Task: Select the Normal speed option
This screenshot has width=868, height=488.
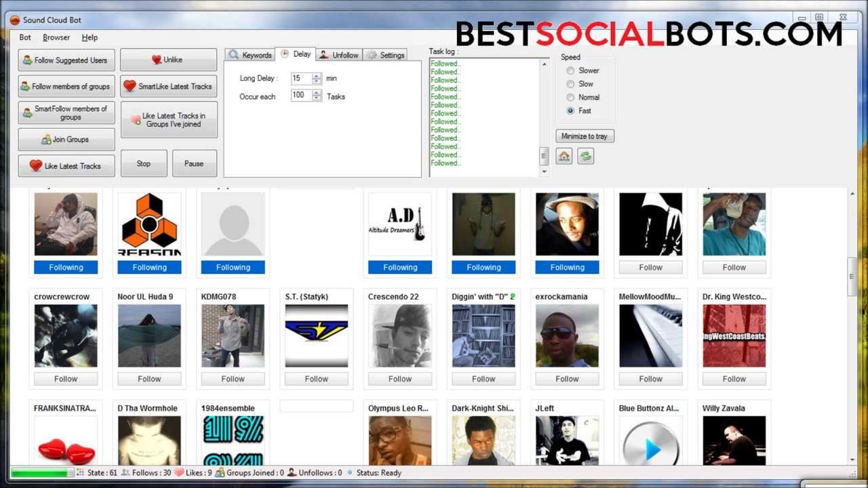Action: point(570,97)
